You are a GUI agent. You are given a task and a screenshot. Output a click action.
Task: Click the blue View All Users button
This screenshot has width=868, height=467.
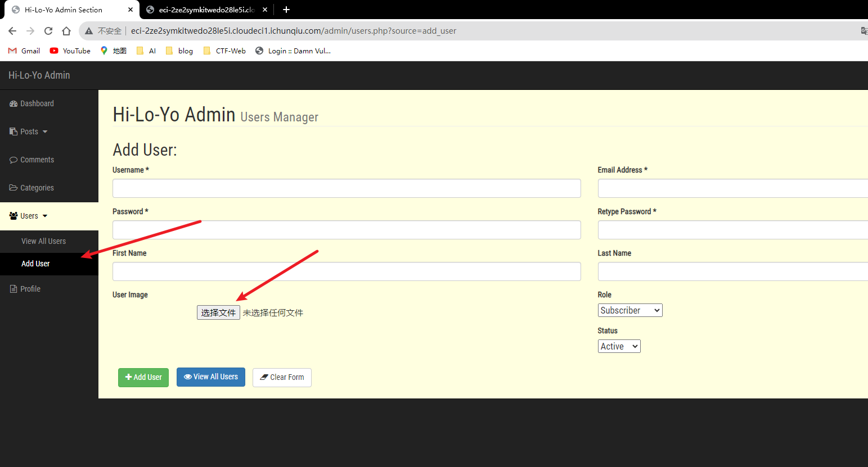(x=211, y=377)
